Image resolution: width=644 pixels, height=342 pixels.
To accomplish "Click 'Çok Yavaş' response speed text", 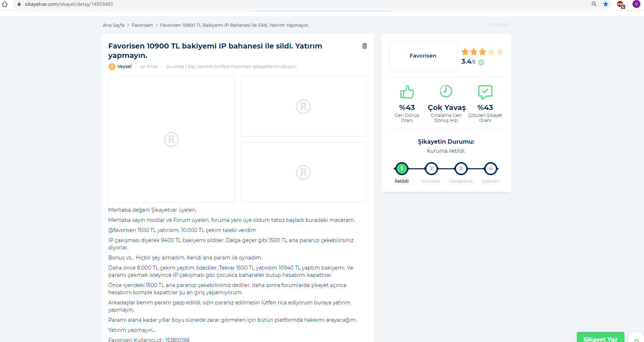I will click(x=447, y=107).
